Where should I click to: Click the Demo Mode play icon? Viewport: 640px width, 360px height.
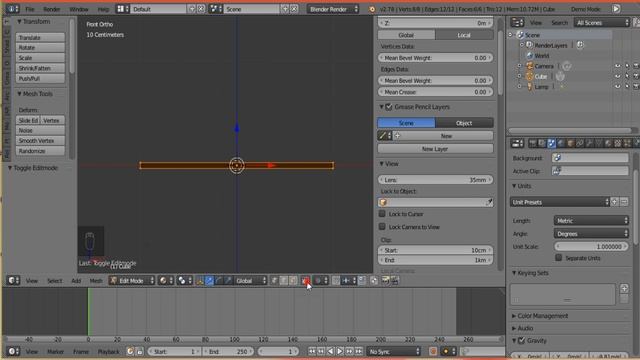(616, 9)
